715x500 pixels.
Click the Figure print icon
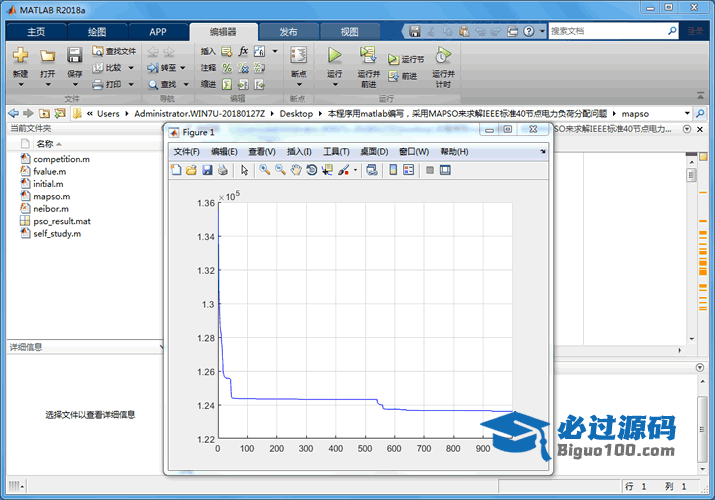(x=223, y=170)
